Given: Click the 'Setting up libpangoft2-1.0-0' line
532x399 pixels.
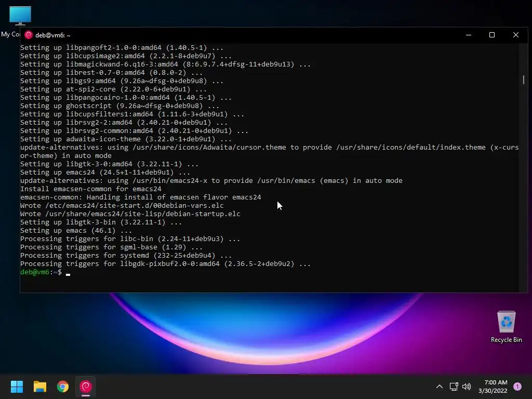Looking at the screenshot, I should pyautogui.click(x=122, y=48).
